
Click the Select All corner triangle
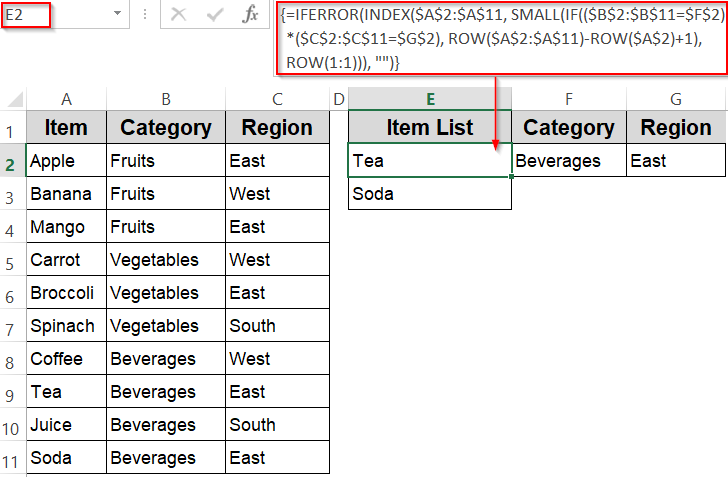14,99
